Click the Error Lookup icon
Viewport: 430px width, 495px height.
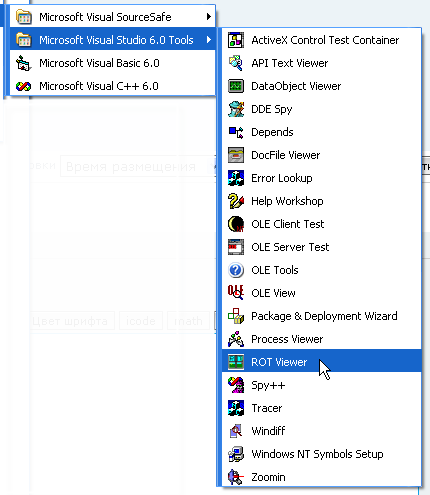236,178
